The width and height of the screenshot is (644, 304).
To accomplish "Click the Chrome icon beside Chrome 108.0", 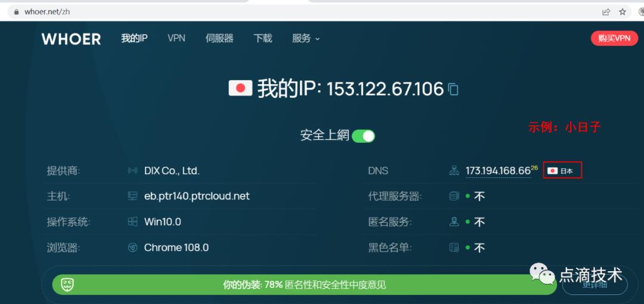I will tap(132, 247).
